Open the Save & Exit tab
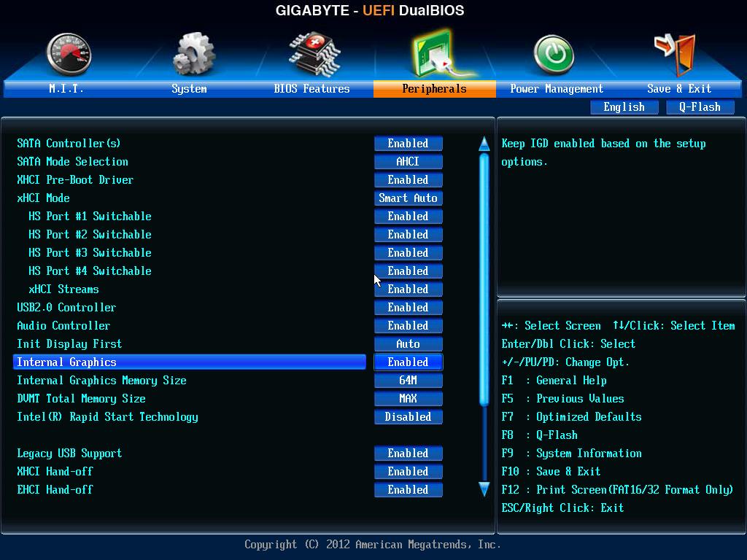Screen dimensions: 747x560 [x=679, y=88]
